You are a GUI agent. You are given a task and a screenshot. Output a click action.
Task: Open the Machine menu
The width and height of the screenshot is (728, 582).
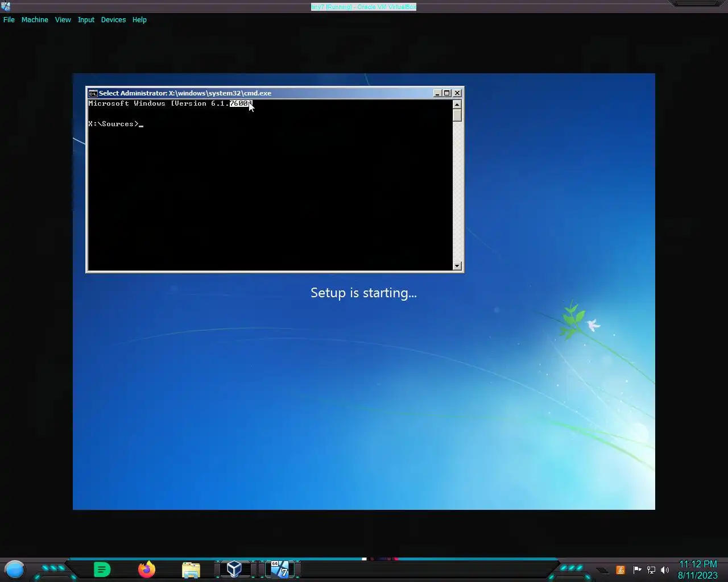coord(35,19)
